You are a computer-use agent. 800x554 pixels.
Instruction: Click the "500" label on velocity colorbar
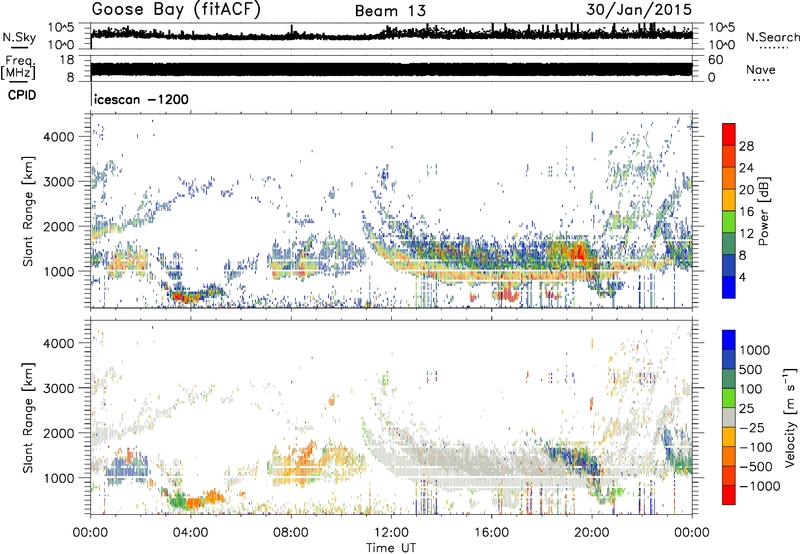point(751,369)
